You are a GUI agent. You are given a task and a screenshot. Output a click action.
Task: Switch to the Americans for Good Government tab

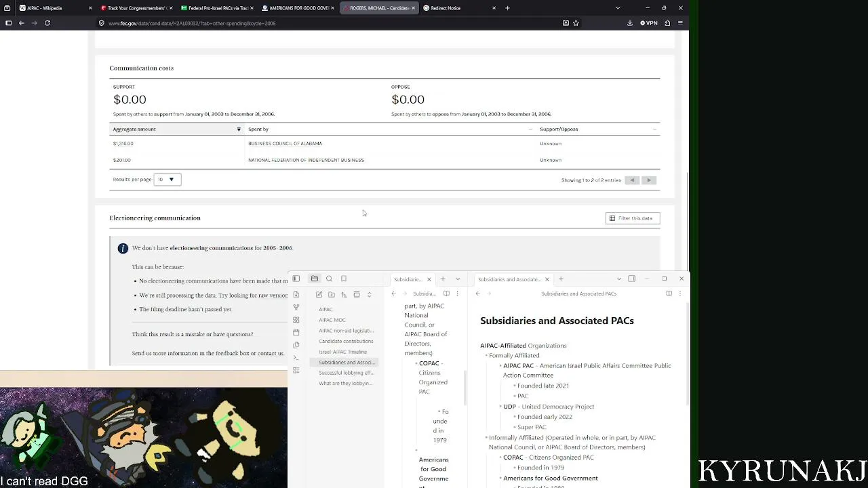point(297,8)
